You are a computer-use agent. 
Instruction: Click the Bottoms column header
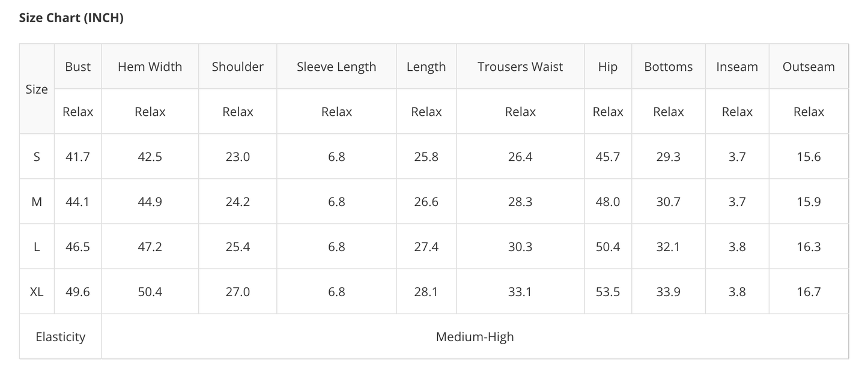pos(668,67)
